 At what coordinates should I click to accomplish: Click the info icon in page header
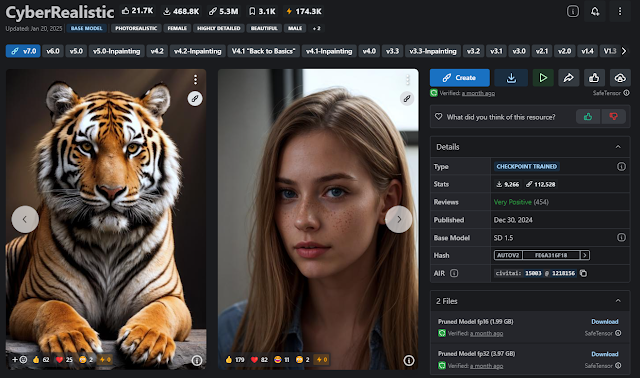pos(573,11)
